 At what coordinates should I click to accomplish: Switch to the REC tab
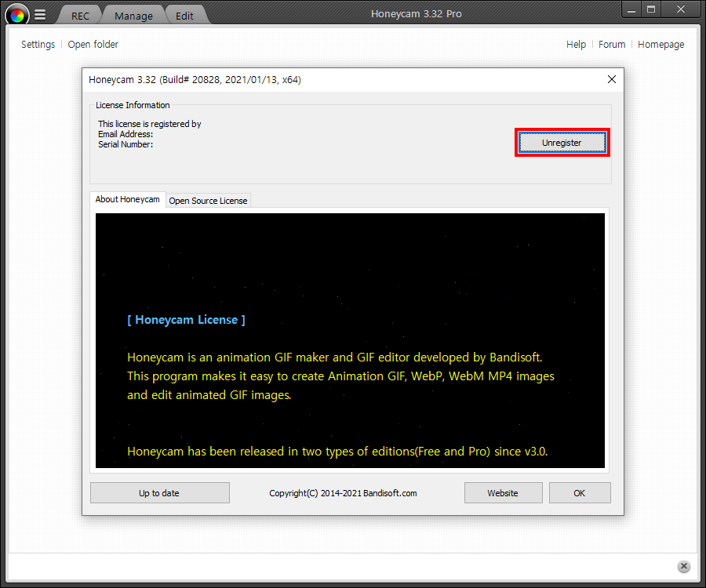(80, 16)
